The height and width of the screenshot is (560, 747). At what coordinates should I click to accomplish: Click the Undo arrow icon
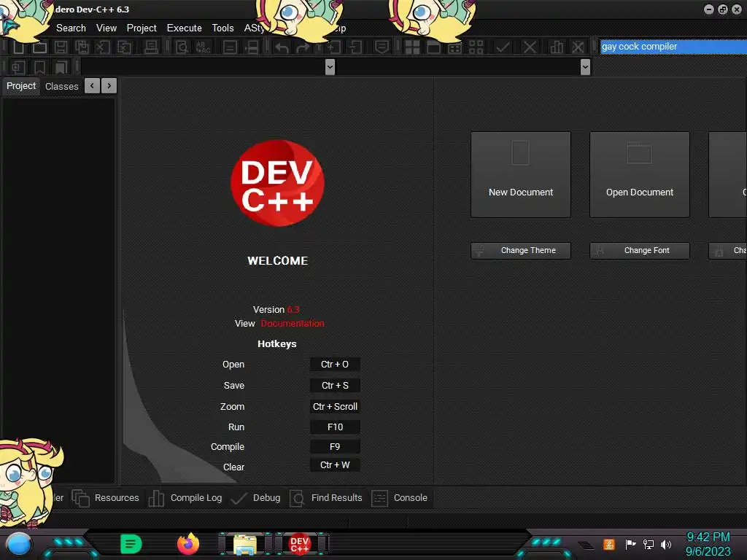(282, 47)
